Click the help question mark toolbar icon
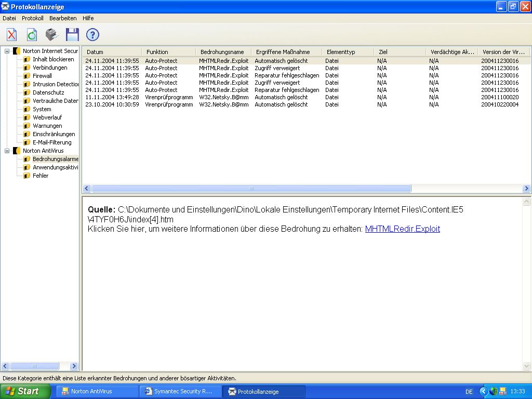532x399 pixels. point(92,35)
